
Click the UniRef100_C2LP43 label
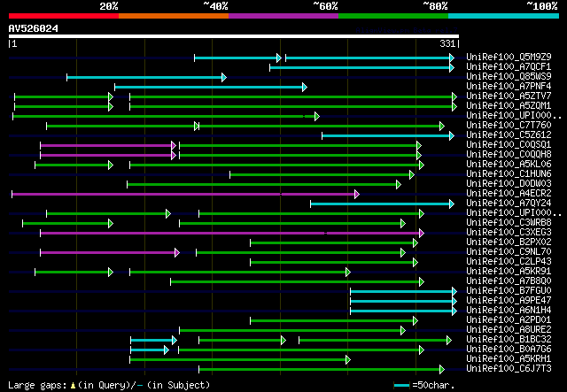(x=509, y=262)
